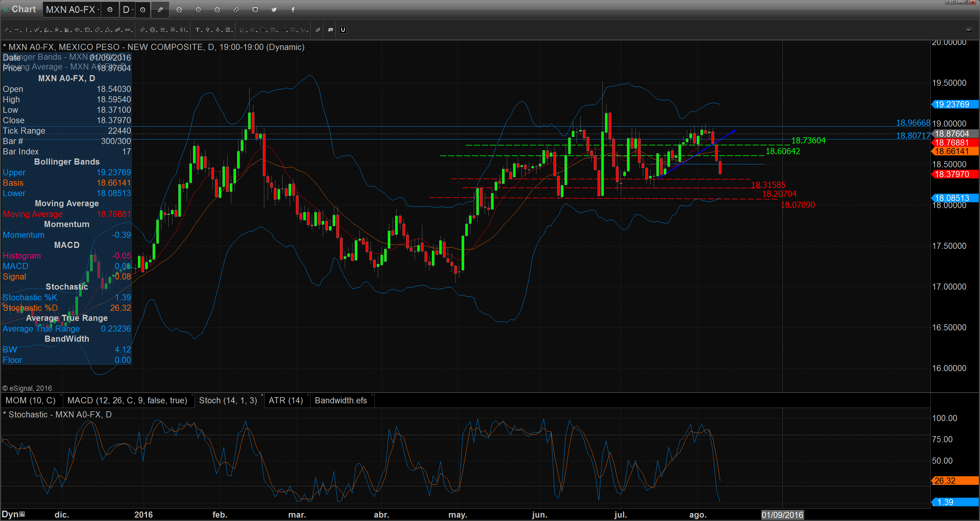Select the grid Gann square tool

tap(263, 30)
